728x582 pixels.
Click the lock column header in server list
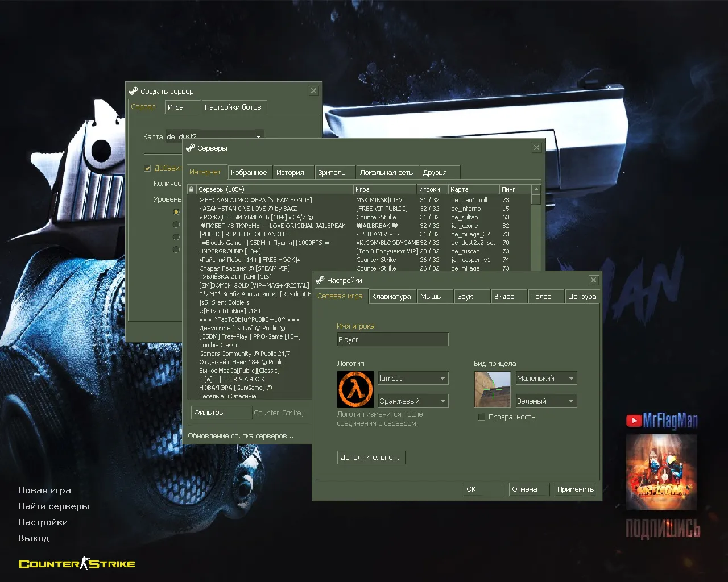(x=192, y=189)
